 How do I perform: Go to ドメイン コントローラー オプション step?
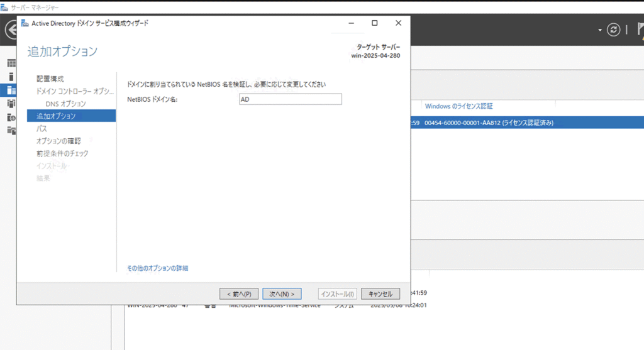(x=75, y=91)
